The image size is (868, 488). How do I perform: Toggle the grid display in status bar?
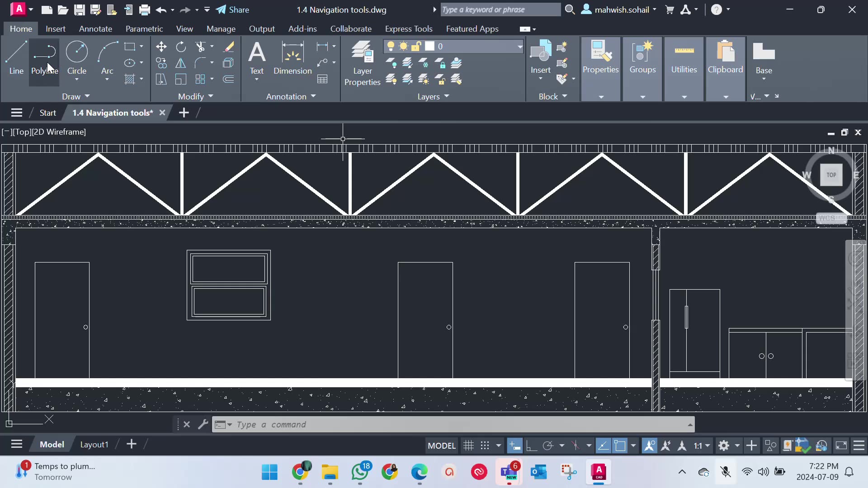point(468,446)
